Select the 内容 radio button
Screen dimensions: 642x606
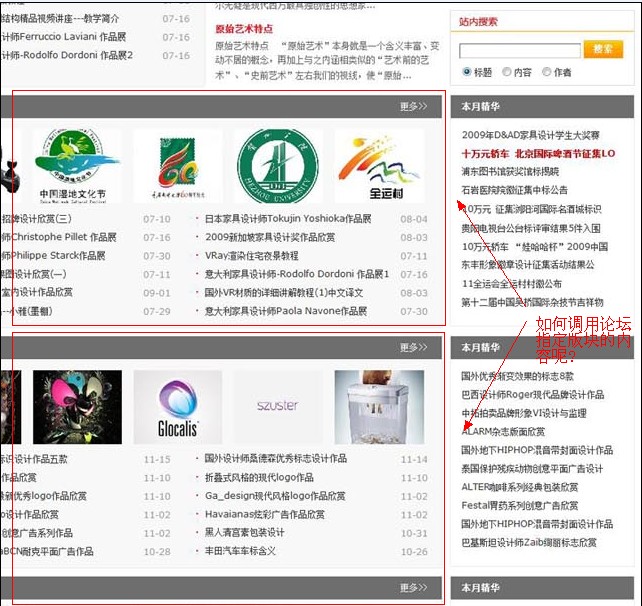coord(506,72)
